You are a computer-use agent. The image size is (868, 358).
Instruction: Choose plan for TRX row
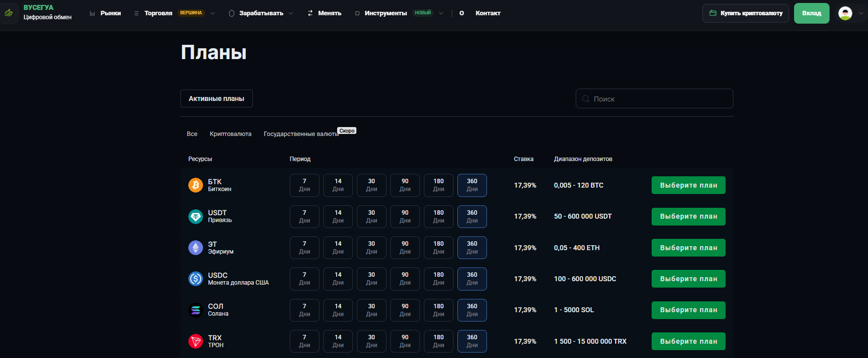tap(689, 341)
